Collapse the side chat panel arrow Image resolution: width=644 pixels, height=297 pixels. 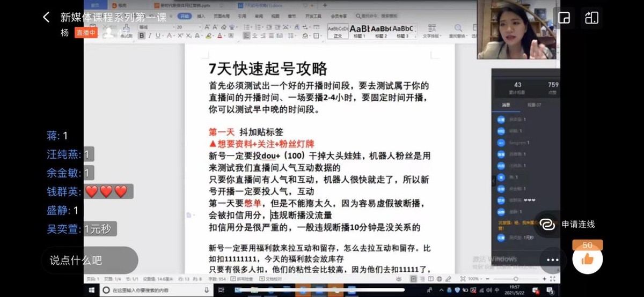(x=494, y=181)
